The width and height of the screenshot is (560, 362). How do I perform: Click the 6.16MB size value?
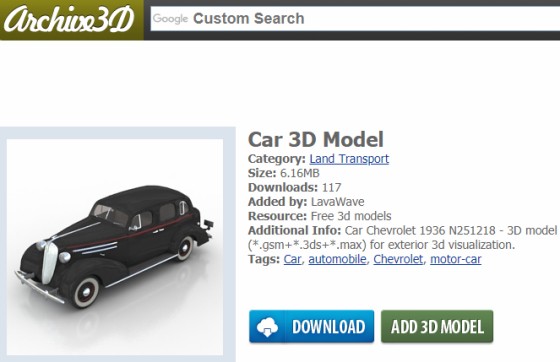click(x=300, y=173)
